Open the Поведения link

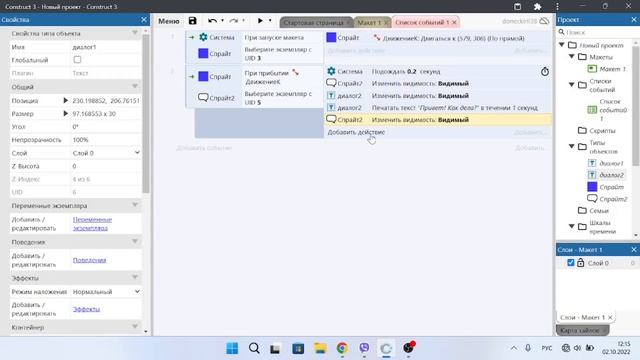point(89,260)
